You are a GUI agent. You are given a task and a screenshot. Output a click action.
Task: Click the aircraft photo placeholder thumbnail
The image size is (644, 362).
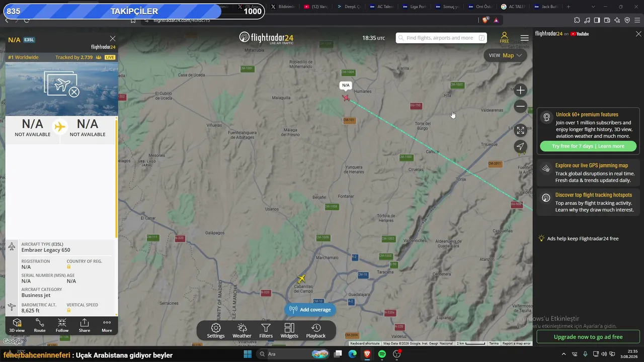pos(62,84)
